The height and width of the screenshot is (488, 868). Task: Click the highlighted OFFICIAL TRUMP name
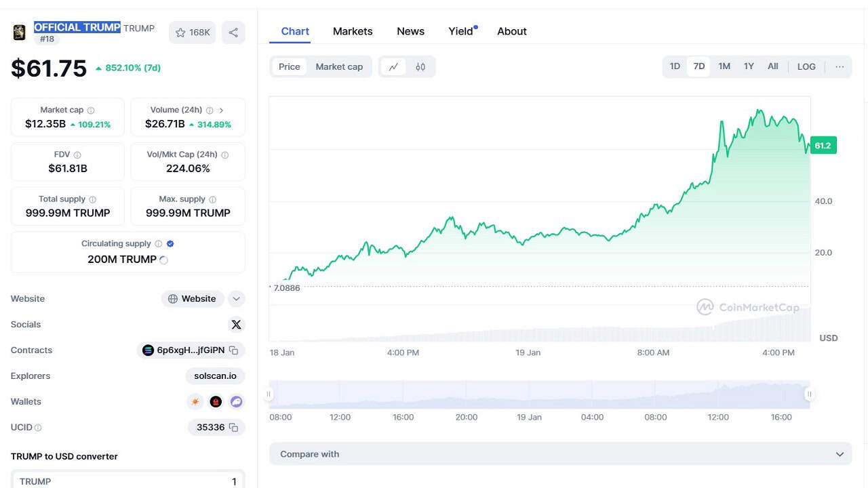click(77, 27)
